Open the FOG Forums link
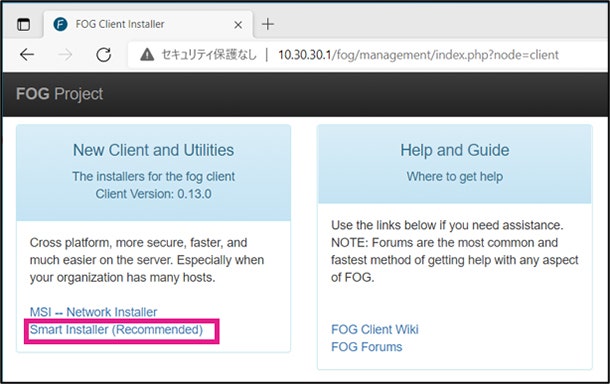The width and height of the screenshot is (610, 384). (x=366, y=347)
